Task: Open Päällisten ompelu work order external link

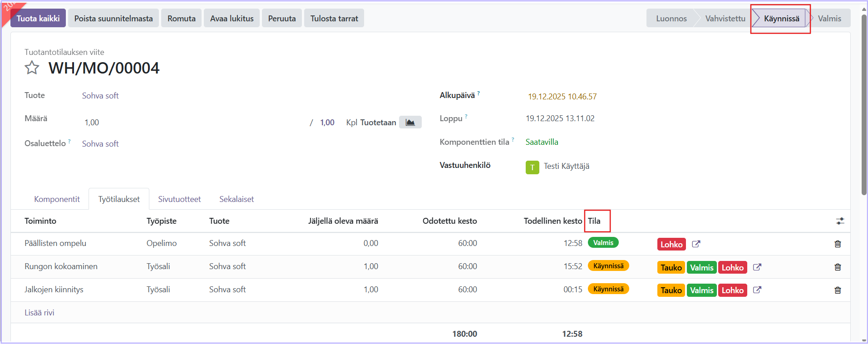Action: [696, 244]
